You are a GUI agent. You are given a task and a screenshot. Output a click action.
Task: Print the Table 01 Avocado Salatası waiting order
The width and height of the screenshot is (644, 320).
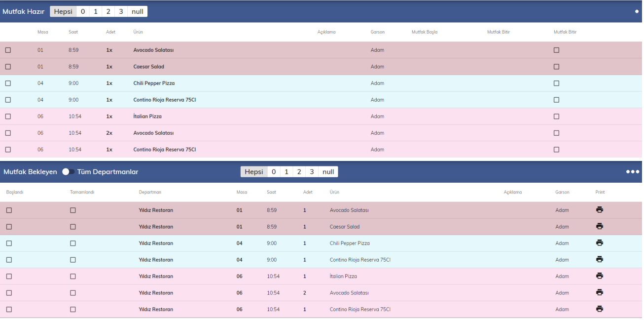[599, 210]
